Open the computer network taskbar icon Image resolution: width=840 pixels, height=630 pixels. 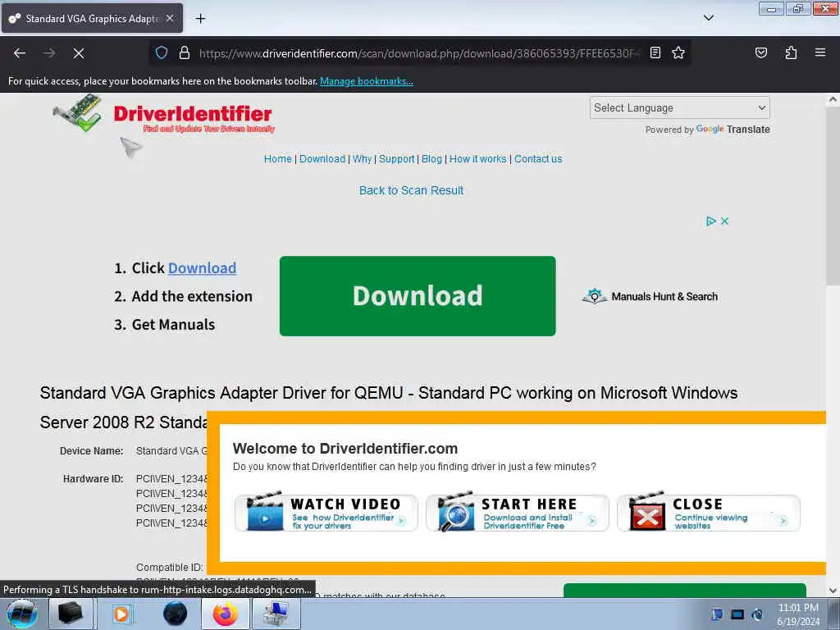click(x=276, y=614)
